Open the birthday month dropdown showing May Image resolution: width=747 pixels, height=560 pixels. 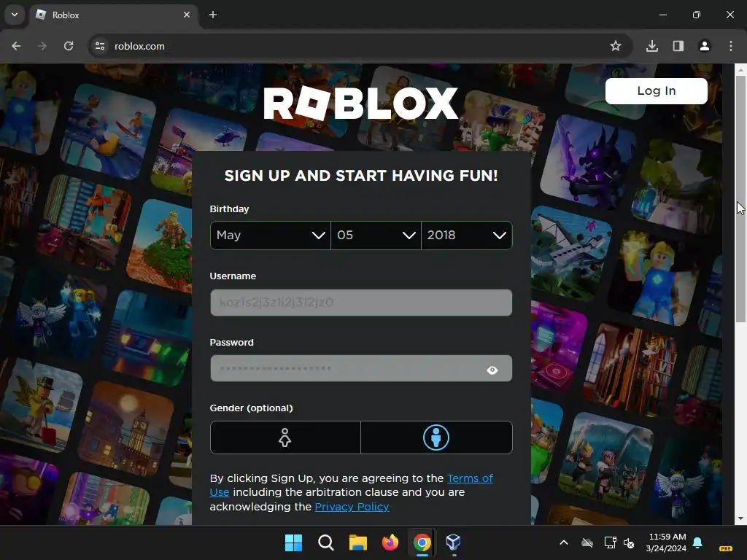coord(271,236)
